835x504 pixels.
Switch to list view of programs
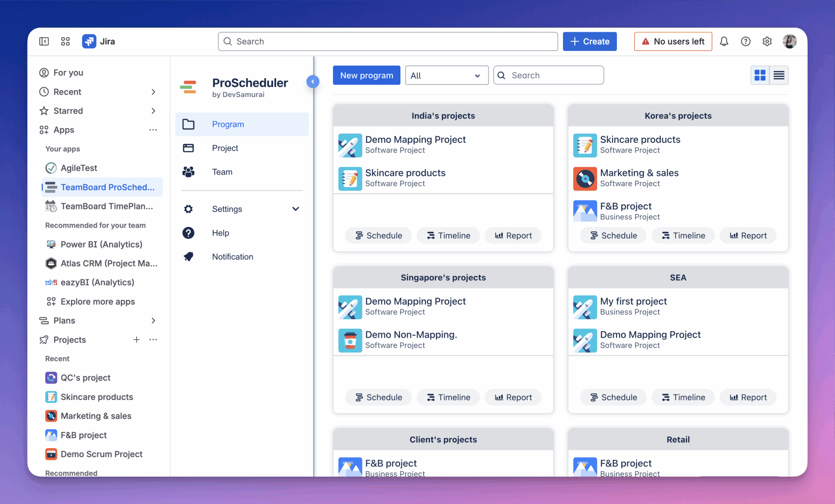click(779, 75)
